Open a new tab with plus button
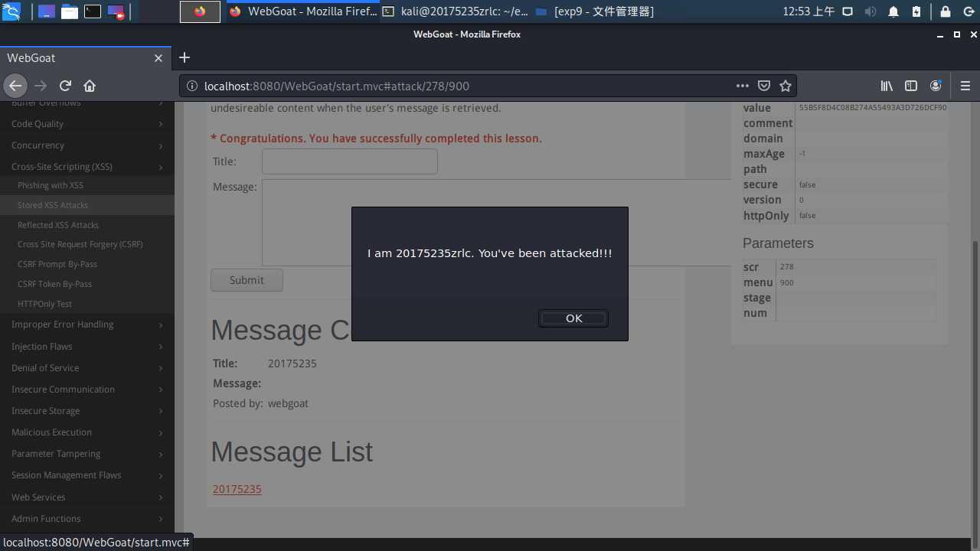The image size is (980, 551). [184, 57]
